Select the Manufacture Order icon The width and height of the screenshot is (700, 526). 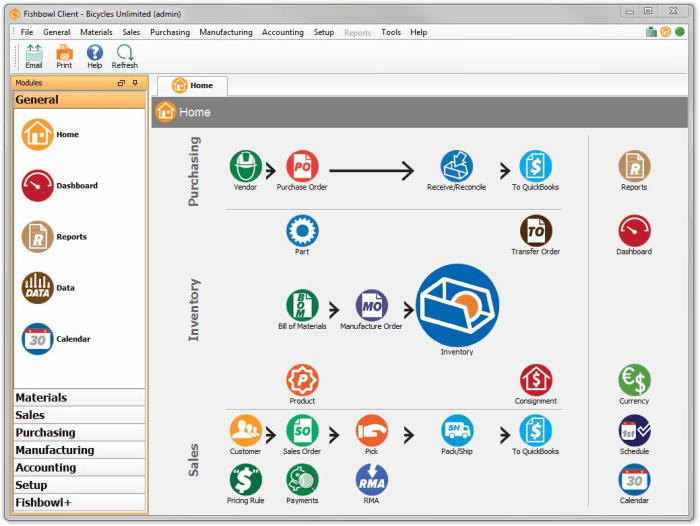tap(371, 306)
